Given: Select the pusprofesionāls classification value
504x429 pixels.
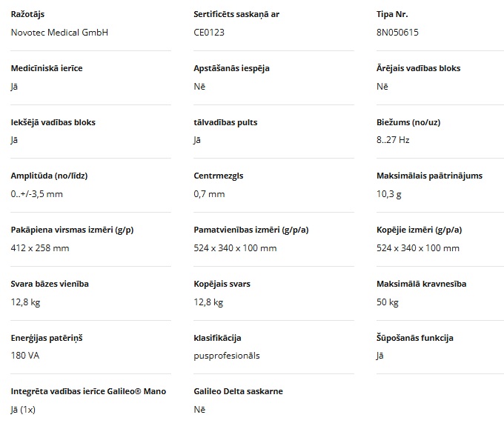Looking at the screenshot, I should point(227,356).
